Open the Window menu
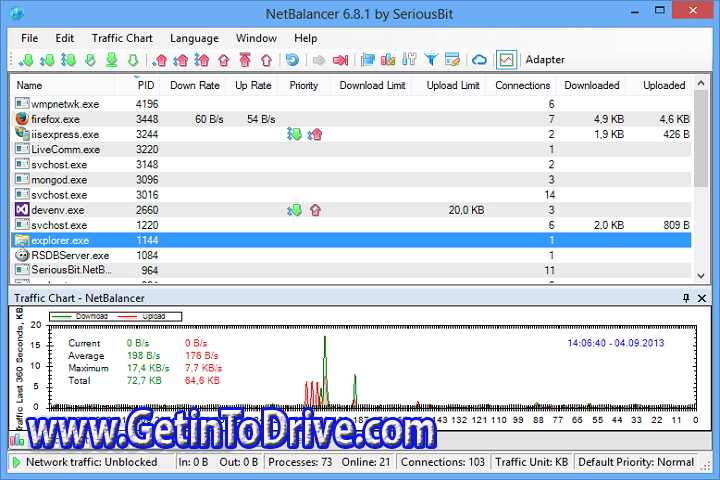 coord(256,38)
